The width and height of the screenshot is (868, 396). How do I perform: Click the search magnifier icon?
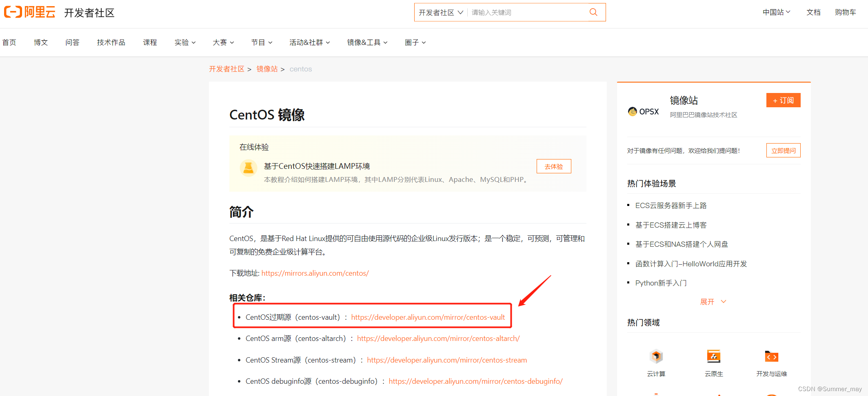tap(593, 12)
